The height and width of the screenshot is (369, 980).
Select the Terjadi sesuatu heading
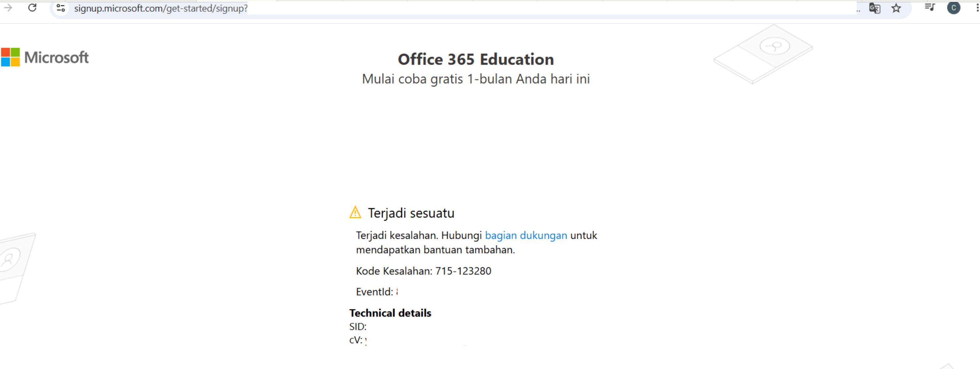click(411, 213)
